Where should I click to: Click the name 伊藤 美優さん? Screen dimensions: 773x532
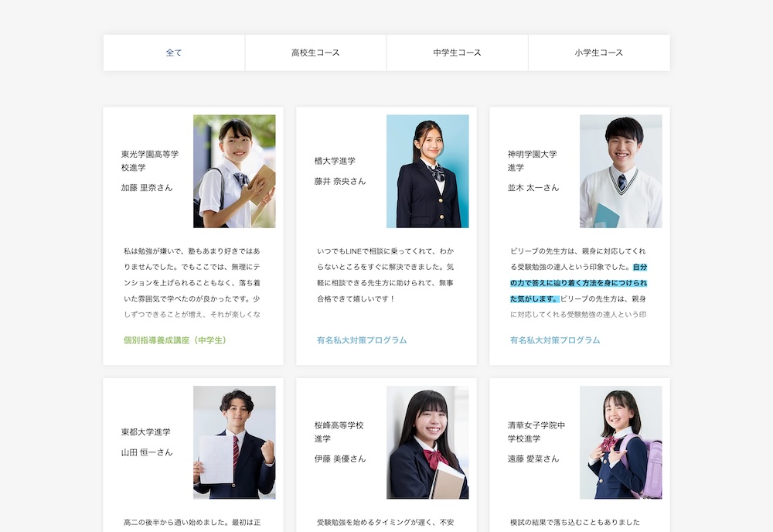(340, 459)
